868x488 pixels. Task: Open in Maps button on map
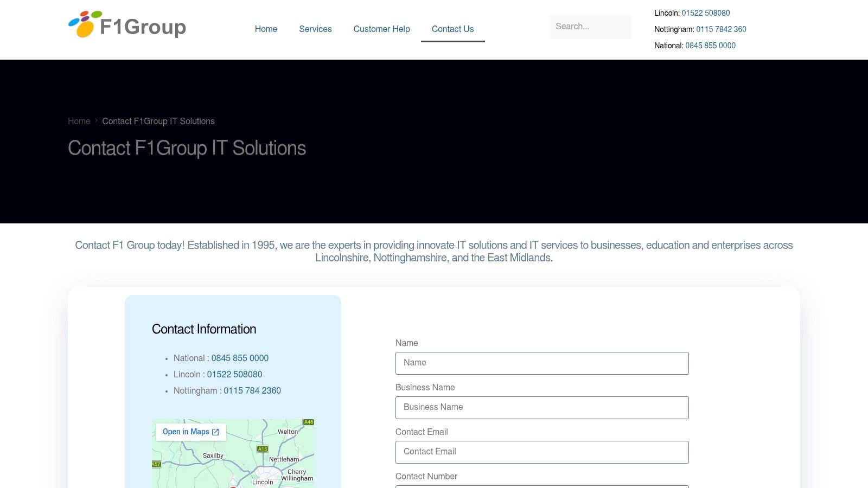pos(191,432)
